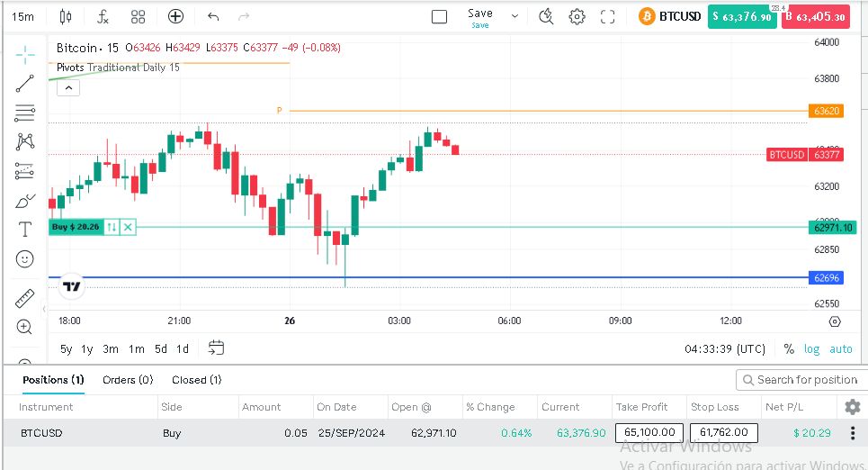Open price scale settings target icon
The image size is (868, 470).
[835, 321]
